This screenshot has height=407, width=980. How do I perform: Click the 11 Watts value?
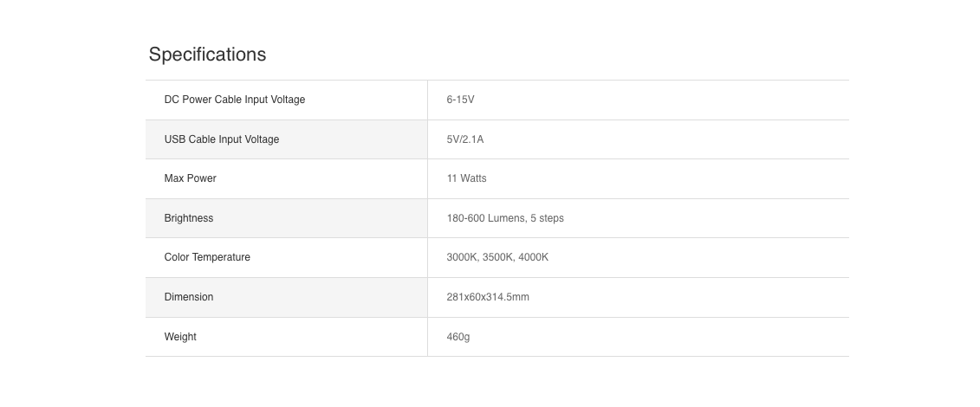click(x=466, y=178)
